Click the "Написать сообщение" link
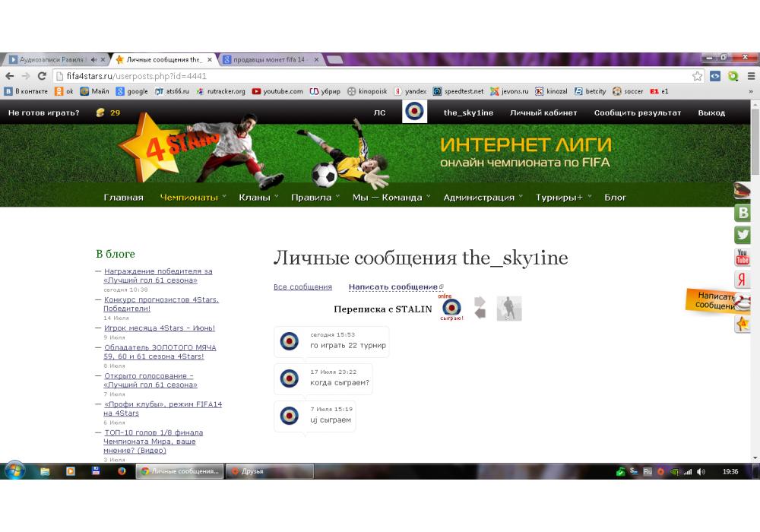This screenshot has width=760, height=532. [x=394, y=287]
